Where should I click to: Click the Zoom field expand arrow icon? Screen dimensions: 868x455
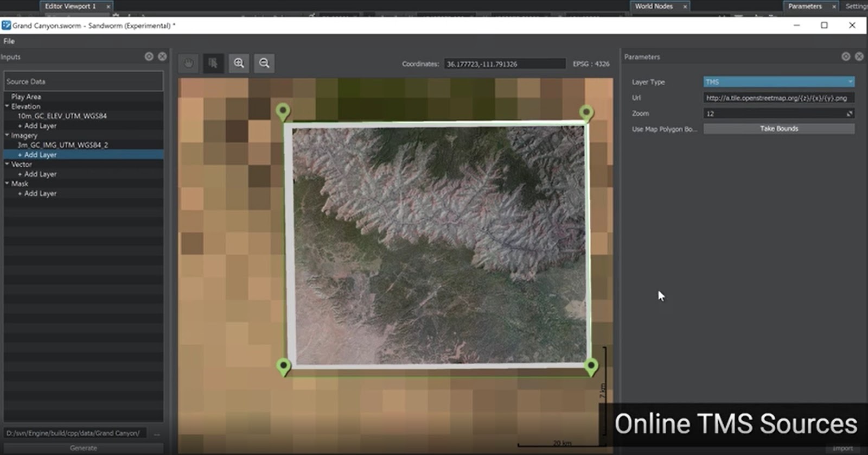(x=850, y=113)
